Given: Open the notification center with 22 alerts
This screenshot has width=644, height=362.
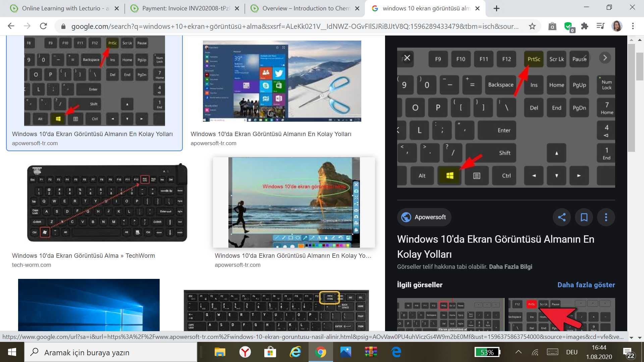Looking at the screenshot, I should (x=629, y=353).
